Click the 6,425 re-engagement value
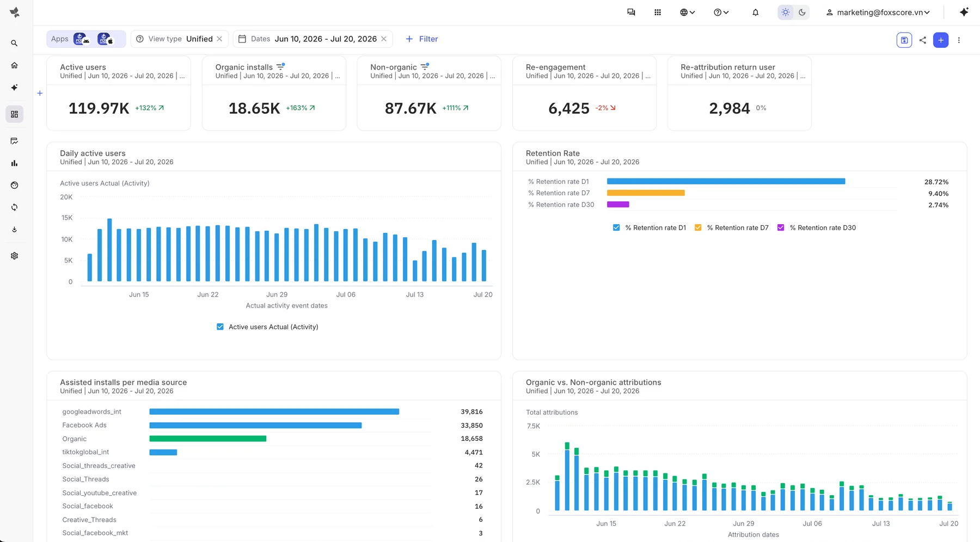 tap(569, 108)
